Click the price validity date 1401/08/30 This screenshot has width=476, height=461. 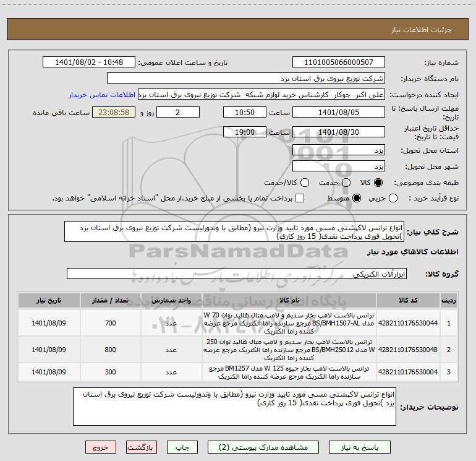pyautogui.click(x=339, y=132)
